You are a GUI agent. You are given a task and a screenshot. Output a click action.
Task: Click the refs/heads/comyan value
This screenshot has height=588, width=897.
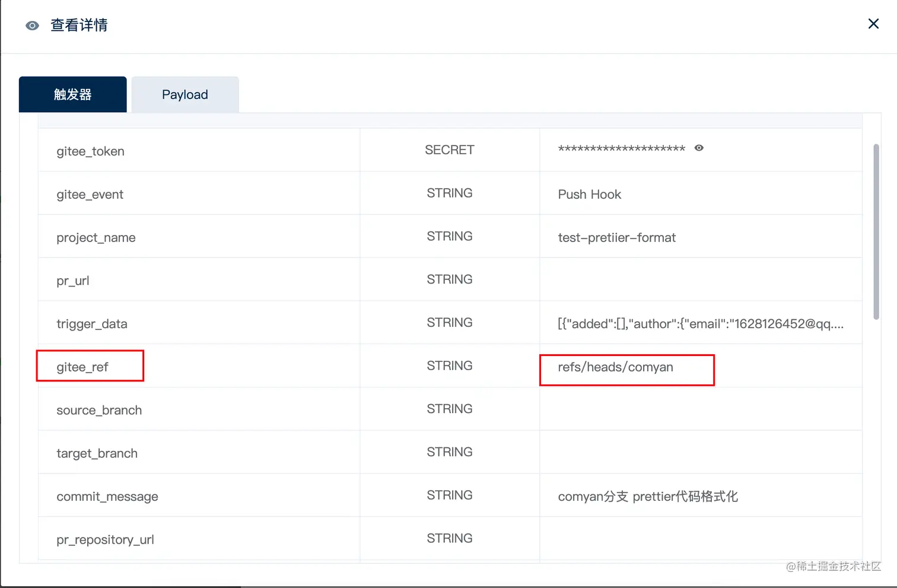click(615, 367)
